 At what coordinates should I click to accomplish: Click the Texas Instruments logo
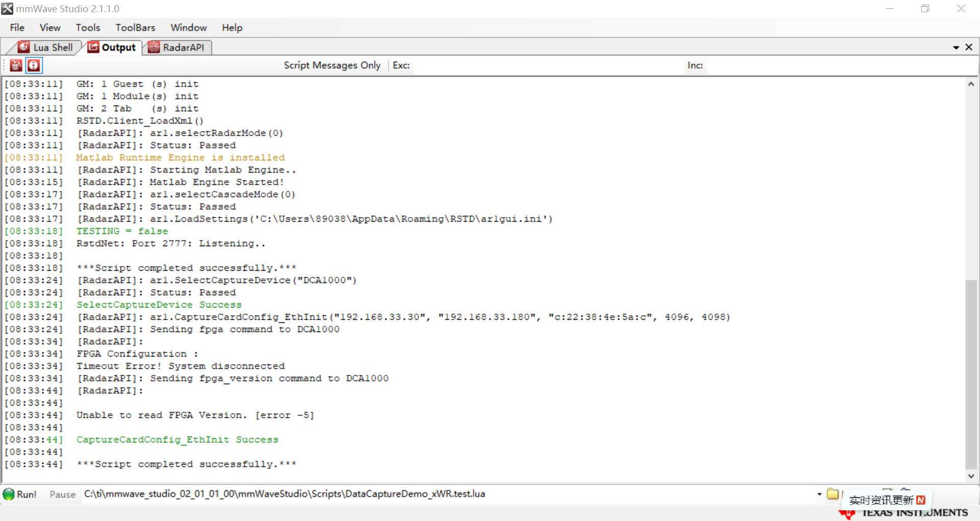903,513
